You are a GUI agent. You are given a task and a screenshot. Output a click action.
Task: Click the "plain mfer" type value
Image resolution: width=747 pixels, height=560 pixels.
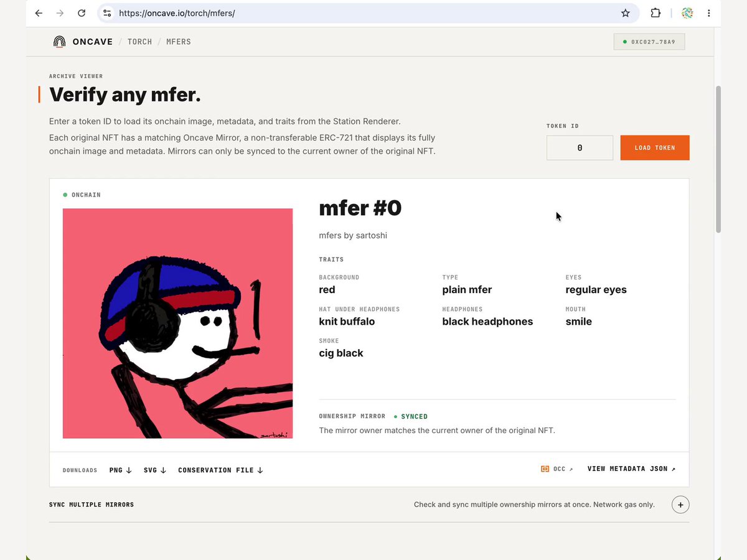467,290
